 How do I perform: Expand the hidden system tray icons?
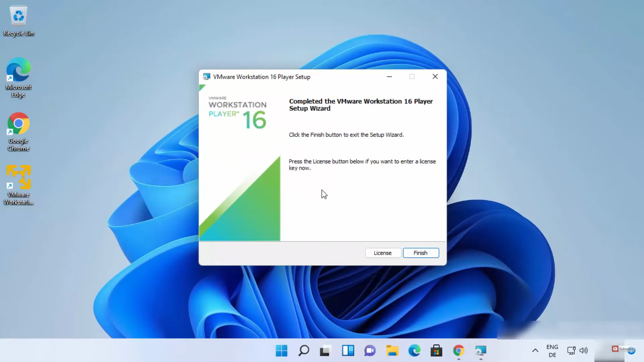pyautogui.click(x=535, y=351)
